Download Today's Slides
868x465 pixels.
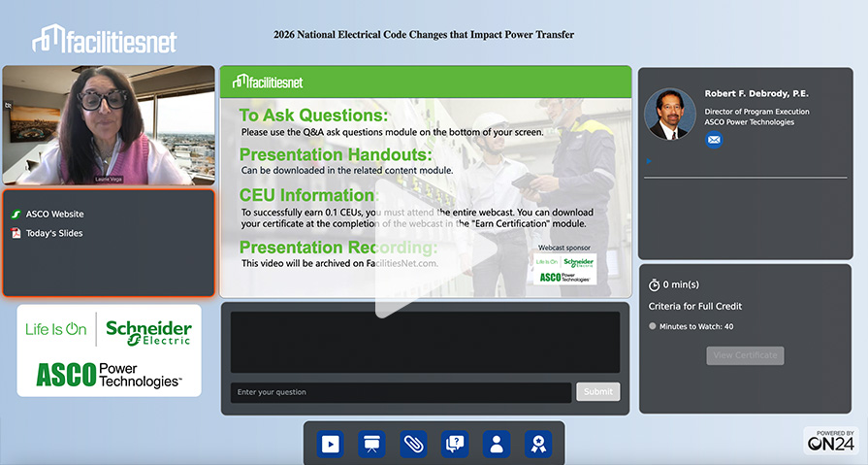tap(54, 233)
